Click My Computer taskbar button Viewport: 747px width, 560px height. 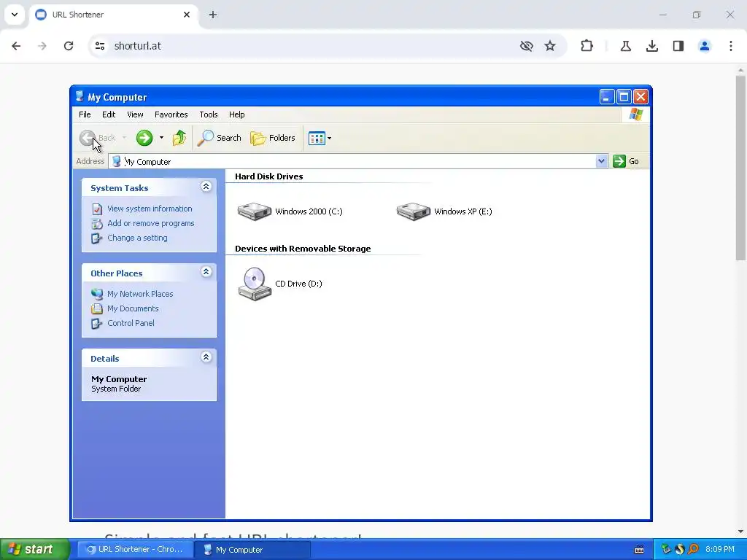[252, 550]
